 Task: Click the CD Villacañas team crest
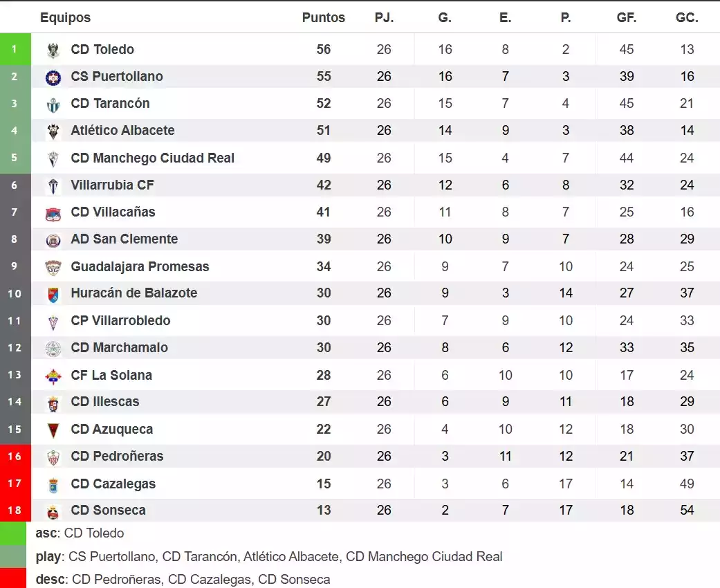click(53, 213)
